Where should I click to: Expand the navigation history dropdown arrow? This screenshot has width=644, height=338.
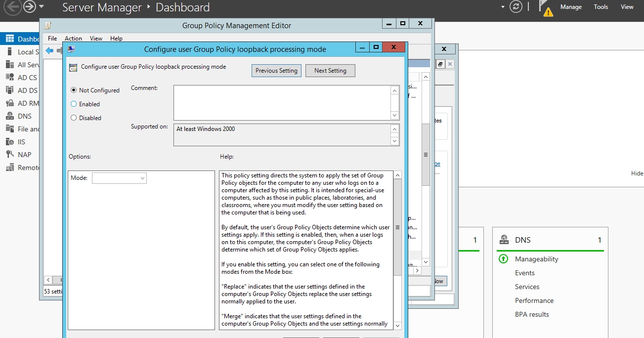42,7
